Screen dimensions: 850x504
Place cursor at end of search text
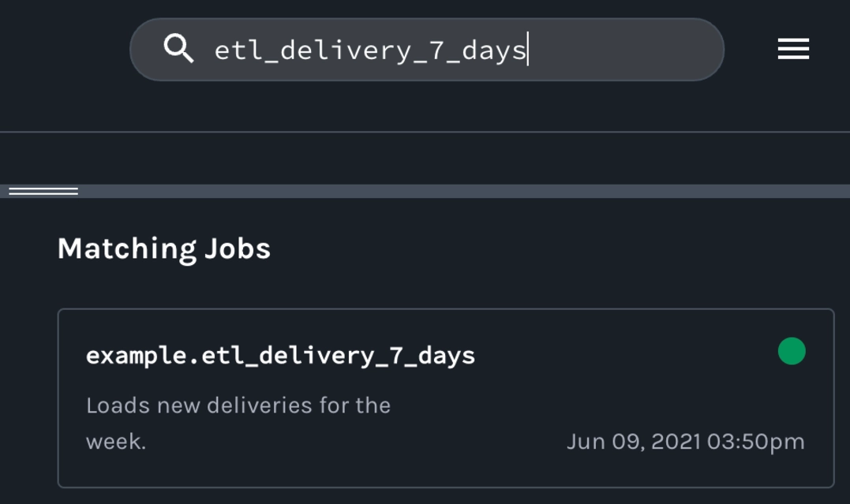point(528,50)
